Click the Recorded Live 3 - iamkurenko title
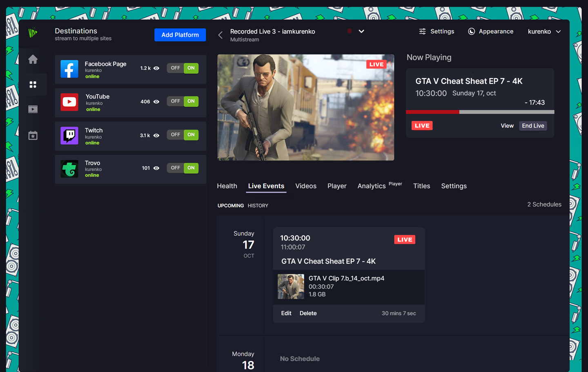This screenshot has width=588, height=372. coord(273,31)
